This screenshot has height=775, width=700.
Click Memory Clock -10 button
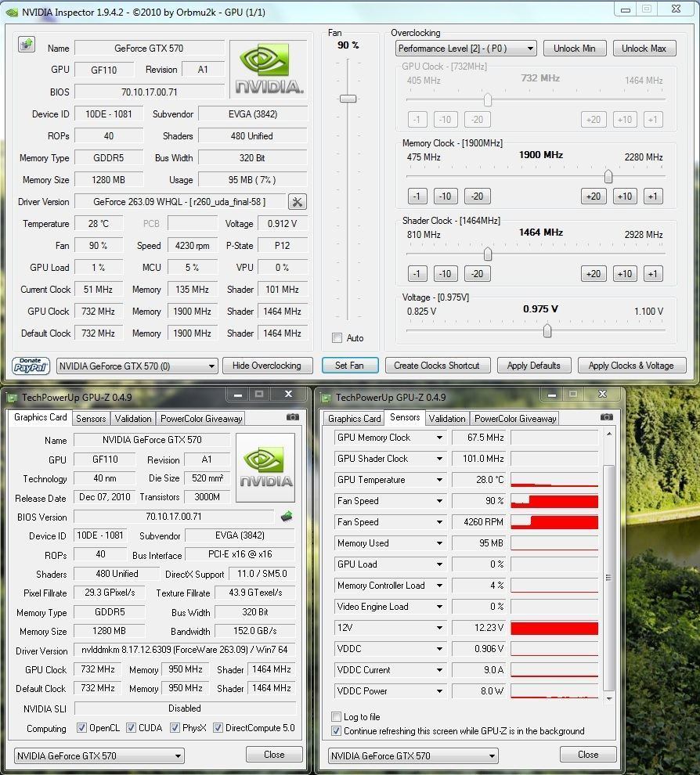(446, 196)
